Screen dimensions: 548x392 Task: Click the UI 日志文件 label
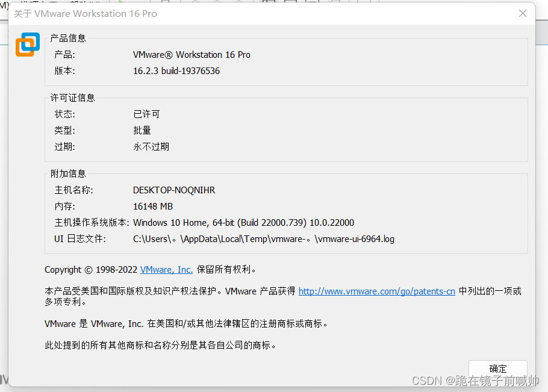point(80,239)
